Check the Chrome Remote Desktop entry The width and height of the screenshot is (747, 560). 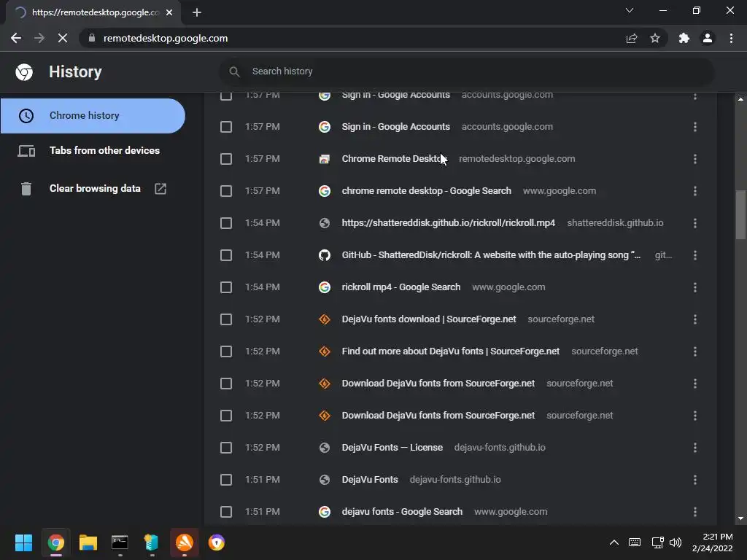point(226,158)
